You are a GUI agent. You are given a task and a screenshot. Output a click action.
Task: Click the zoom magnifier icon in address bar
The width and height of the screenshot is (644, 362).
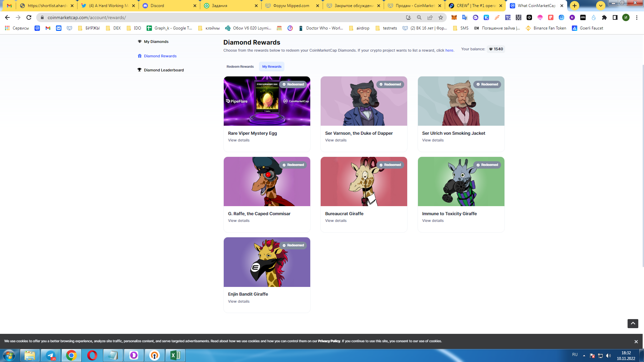tap(419, 17)
